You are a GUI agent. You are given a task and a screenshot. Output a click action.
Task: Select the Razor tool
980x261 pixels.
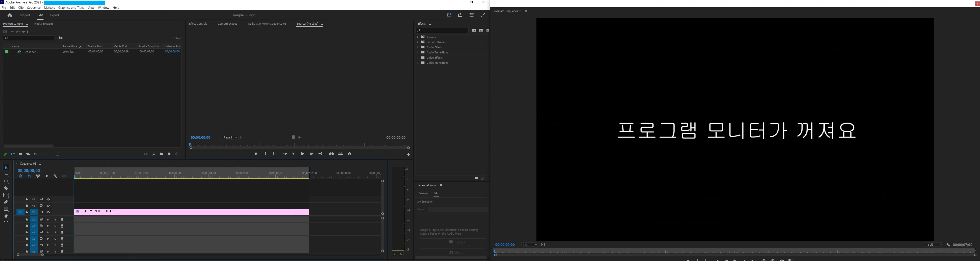6,188
